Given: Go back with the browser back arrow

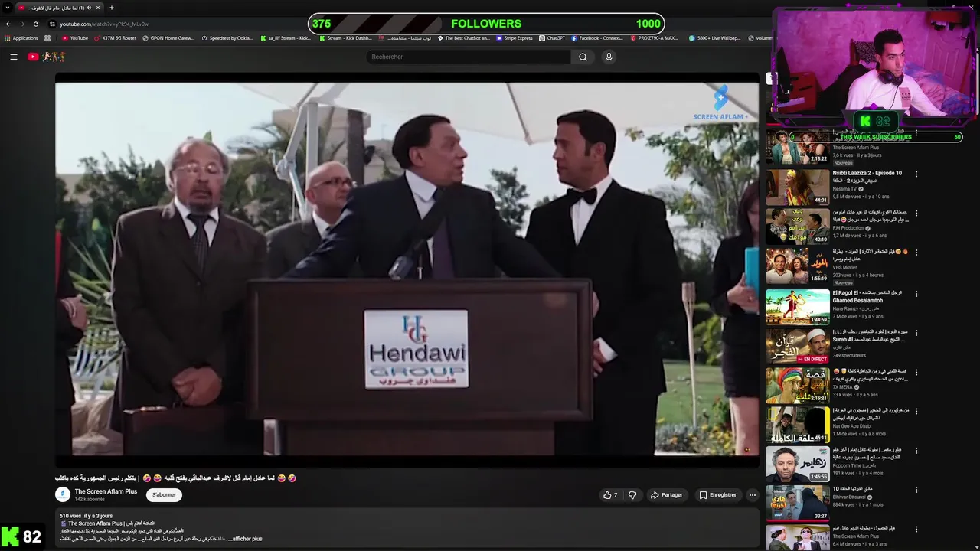Looking at the screenshot, I should click(x=8, y=24).
